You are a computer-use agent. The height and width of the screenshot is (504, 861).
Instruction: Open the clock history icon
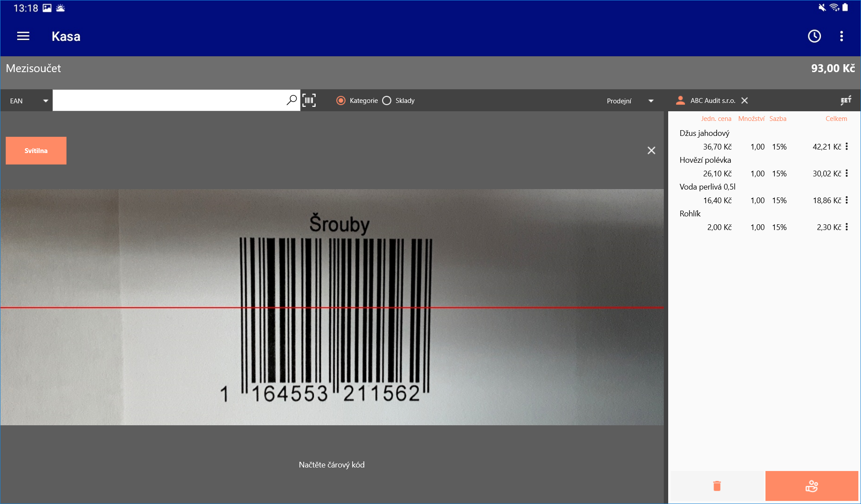point(814,36)
